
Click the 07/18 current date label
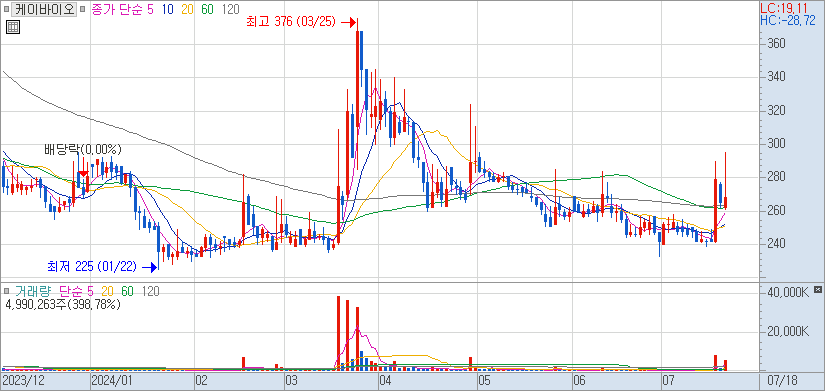pyautogui.click(x=782, y=380)
